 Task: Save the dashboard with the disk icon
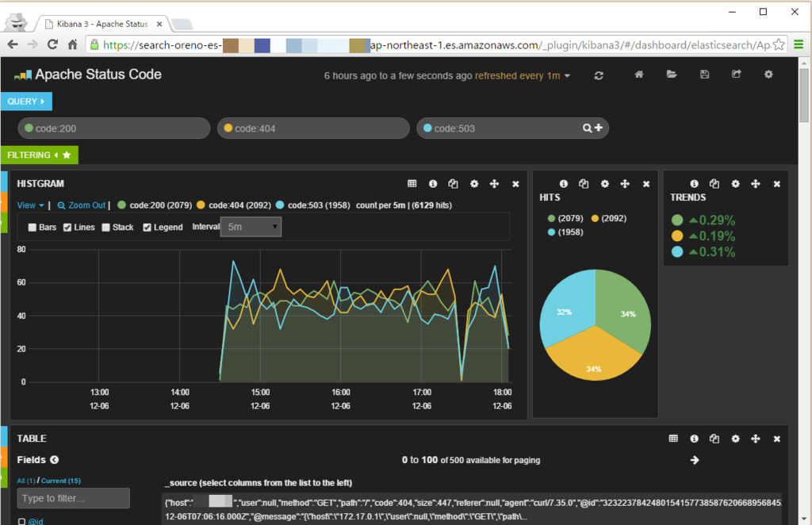pos(704,75)
